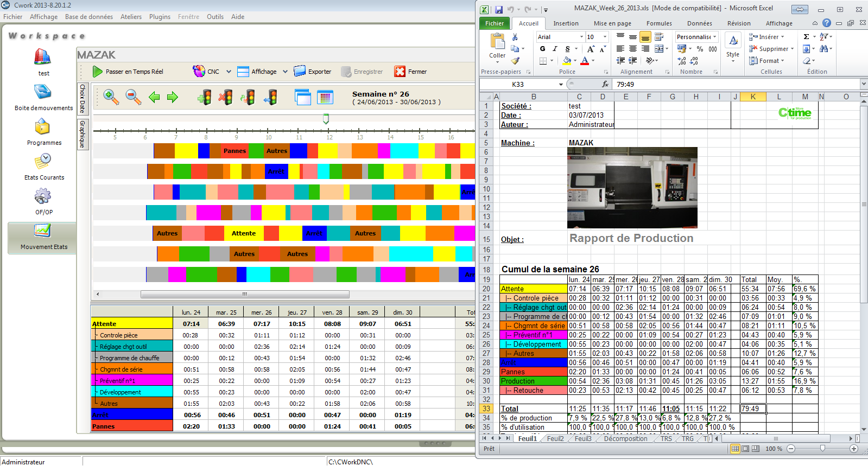Click the delete traffic-light state icon
Image resolution: width=868 pixels, height=466 pixels.
(x=226, y=97)
